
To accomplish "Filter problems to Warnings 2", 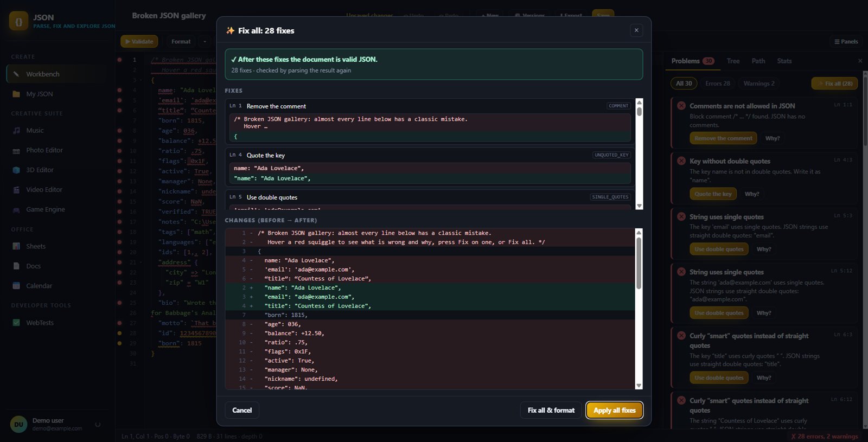I will 759,84.
